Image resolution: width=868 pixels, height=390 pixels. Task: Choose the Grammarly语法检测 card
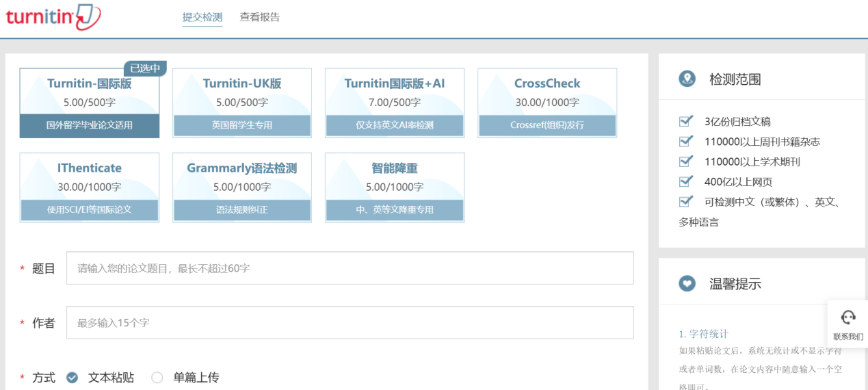(x=242, y=187)
